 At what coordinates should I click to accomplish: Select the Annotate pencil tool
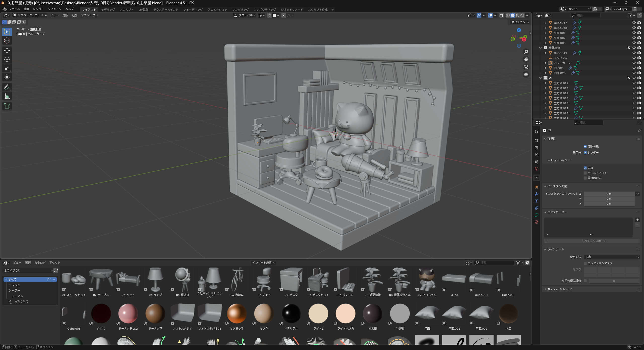click(7, 87)
